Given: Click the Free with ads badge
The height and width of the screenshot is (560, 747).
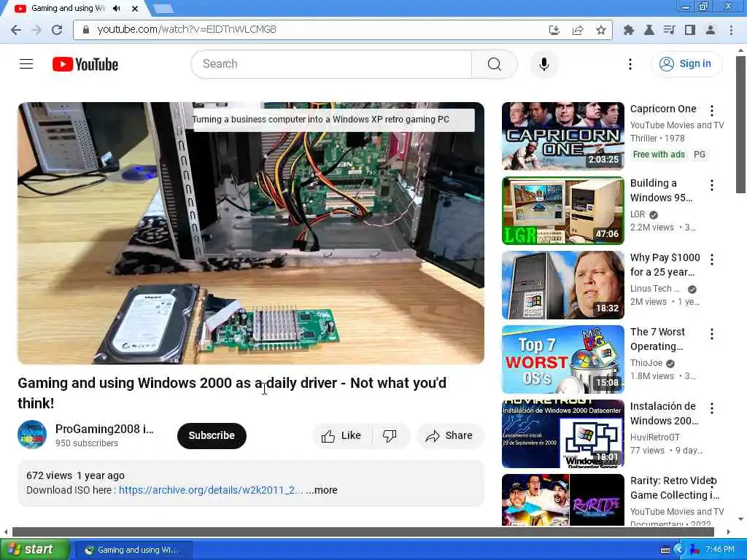Looking at the screenshot, I should pyautogui.click(x=659, y=155).
